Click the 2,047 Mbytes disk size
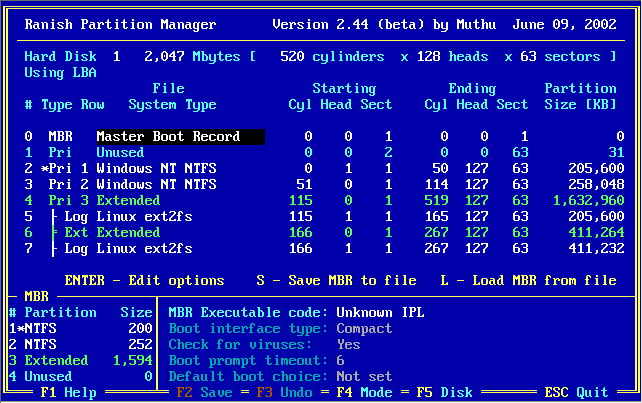The image size is (642, 403). pyautogui.click(x=192, y=56)
